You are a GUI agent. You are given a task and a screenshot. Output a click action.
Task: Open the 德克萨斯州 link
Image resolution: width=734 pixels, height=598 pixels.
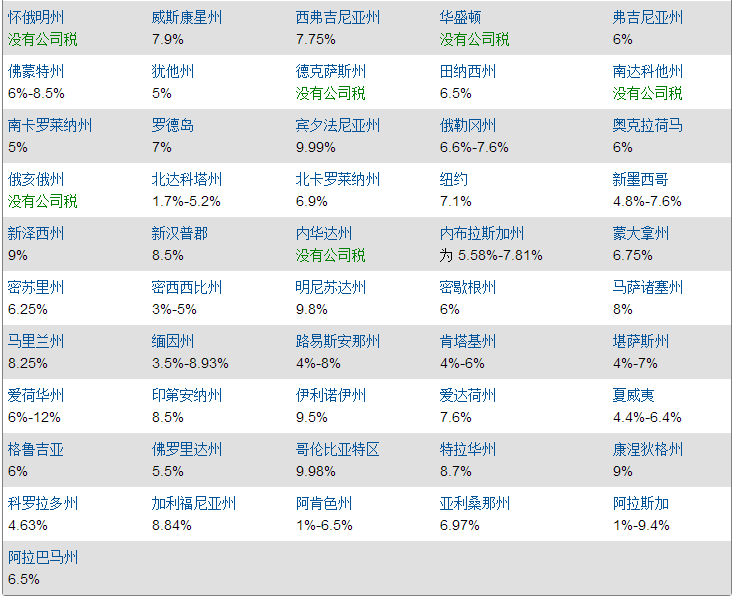pyautogui.click(x=331, y=71)
